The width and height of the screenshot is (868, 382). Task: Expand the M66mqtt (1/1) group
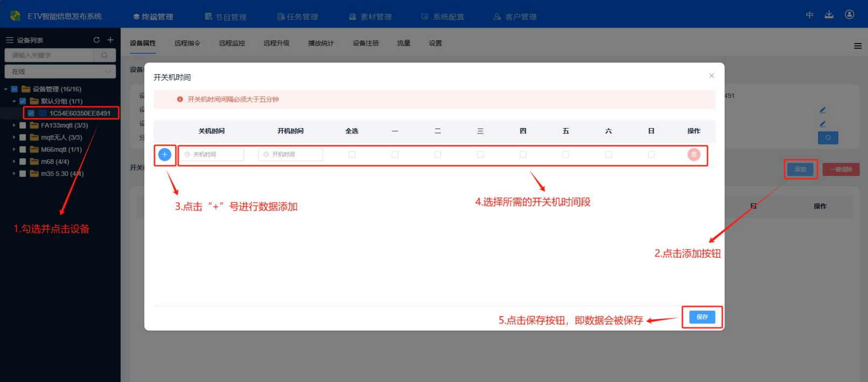coord(14,150)
